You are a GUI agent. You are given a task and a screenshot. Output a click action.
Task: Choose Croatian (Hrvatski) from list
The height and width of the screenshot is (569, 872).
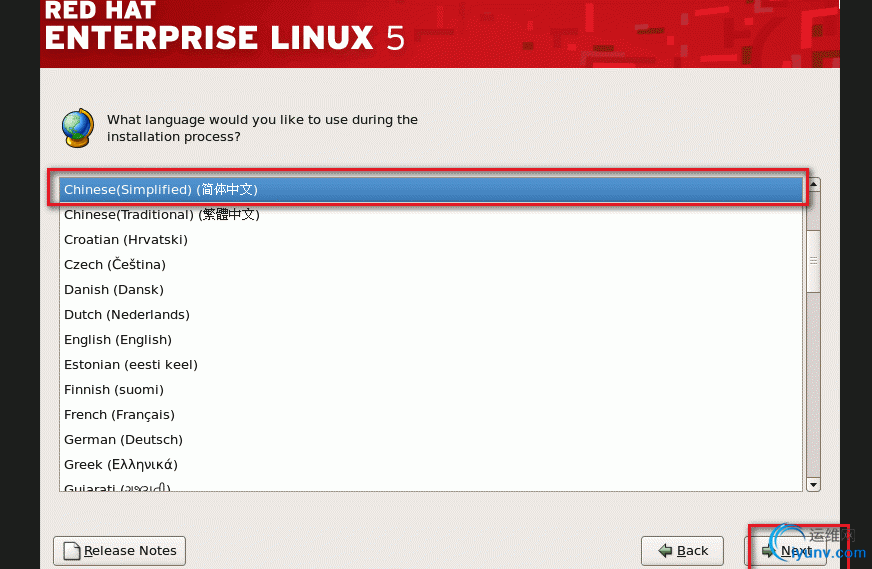(431, 240)
